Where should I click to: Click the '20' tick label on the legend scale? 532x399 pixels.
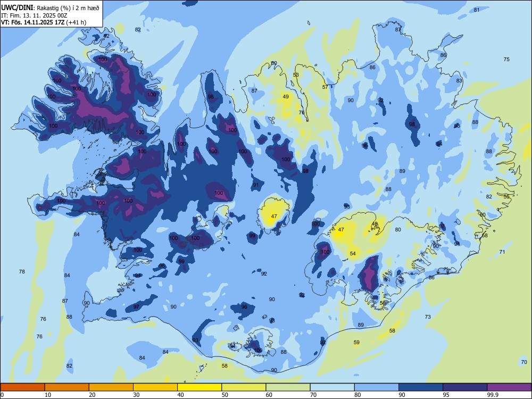click(92, 395)
